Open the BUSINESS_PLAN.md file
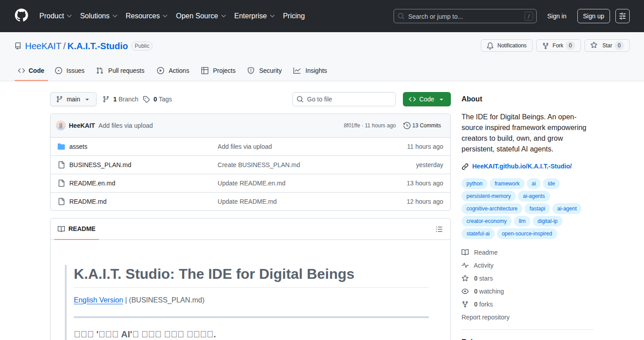This screenshot has width=644, height=340. tap(100, 165)
